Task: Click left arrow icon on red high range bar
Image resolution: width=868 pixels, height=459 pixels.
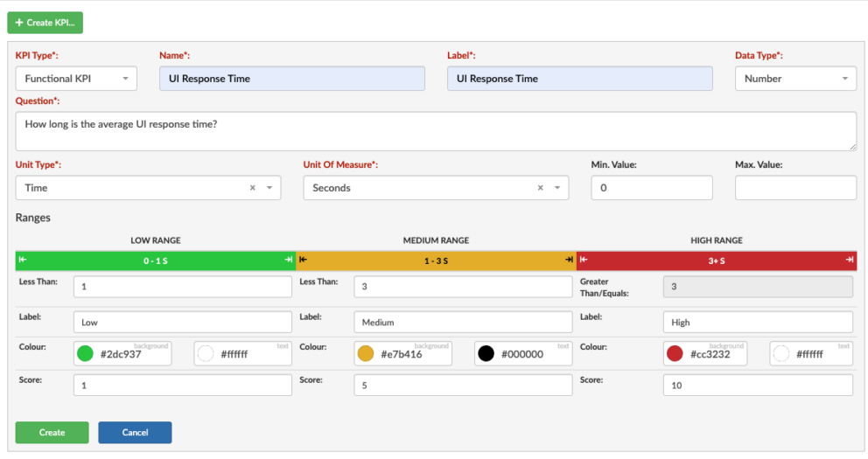Action: (584, 260)
